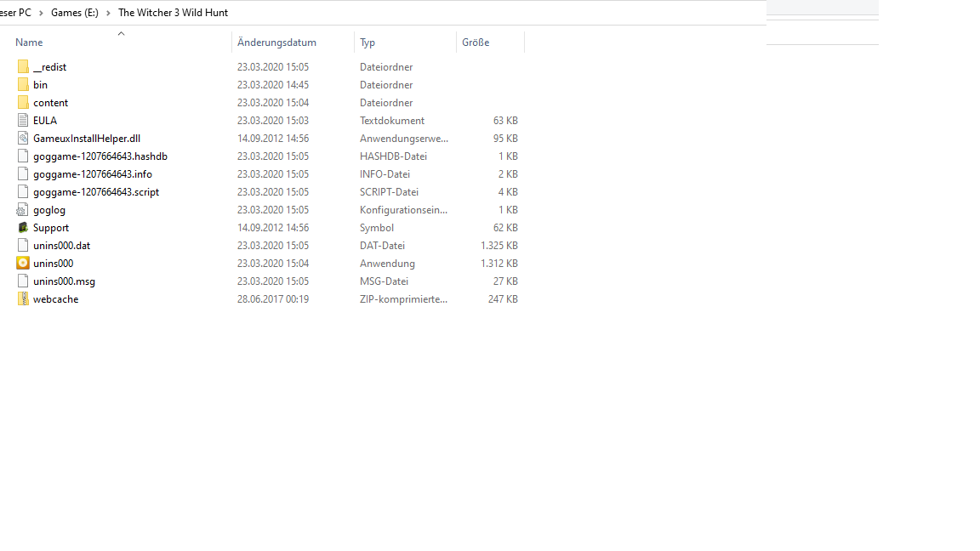Click the goggame-1207664643.hashdb file icon
980x551 pixels.
pyautogui.click(x=23, y=156)
